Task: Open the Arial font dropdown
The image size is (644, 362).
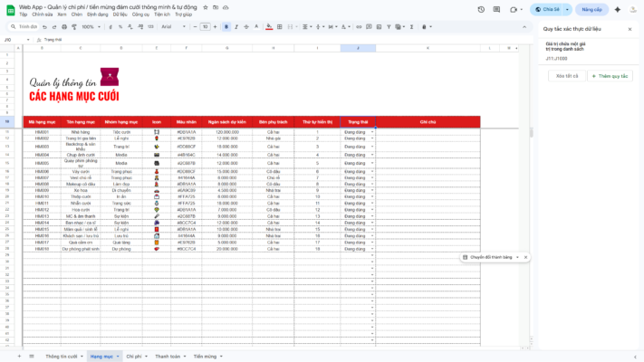Action: pos(173,26)
